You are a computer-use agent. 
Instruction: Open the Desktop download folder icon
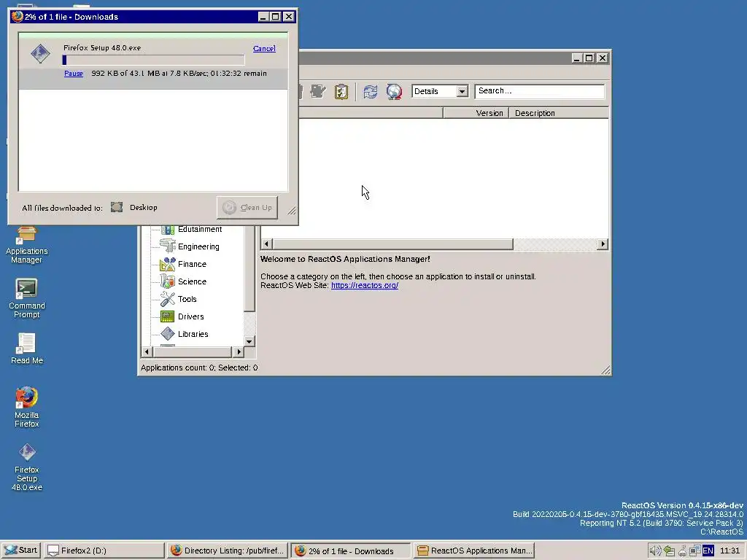[117, 207]
